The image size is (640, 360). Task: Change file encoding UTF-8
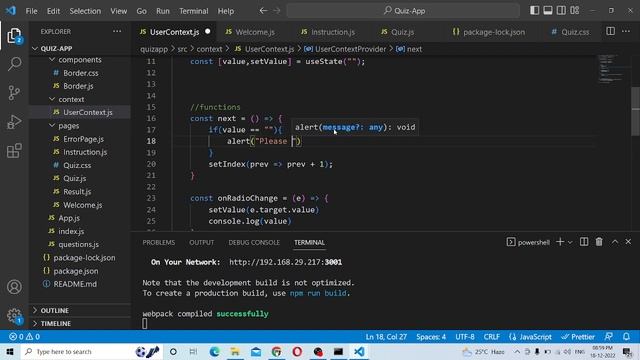tap(465, 337)
